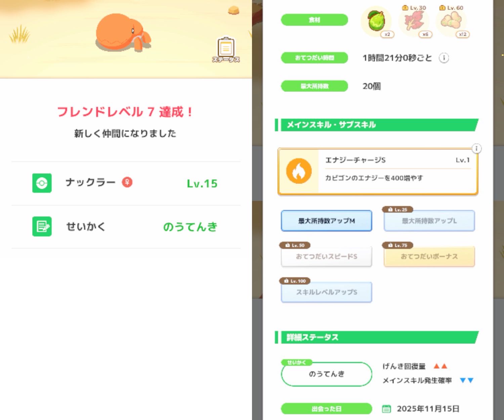Tap the info icon beside おてつだい時間
504x420 pixels.
(x=444, y=58)
